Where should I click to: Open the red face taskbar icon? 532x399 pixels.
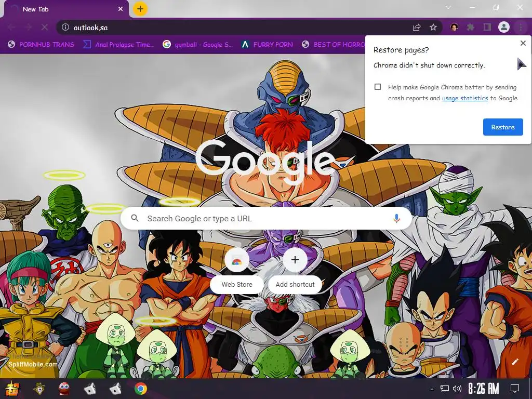[x=64, y=389]
